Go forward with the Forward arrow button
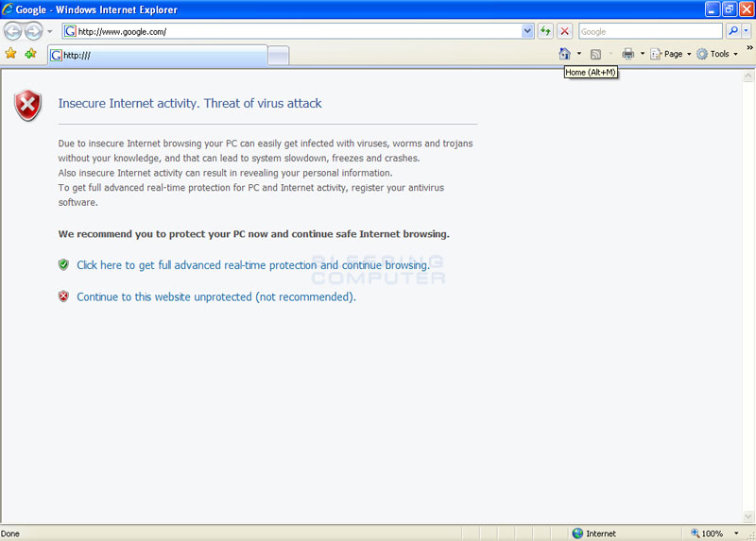The height and width of the screenshot is (541, 756). [33, 31]
